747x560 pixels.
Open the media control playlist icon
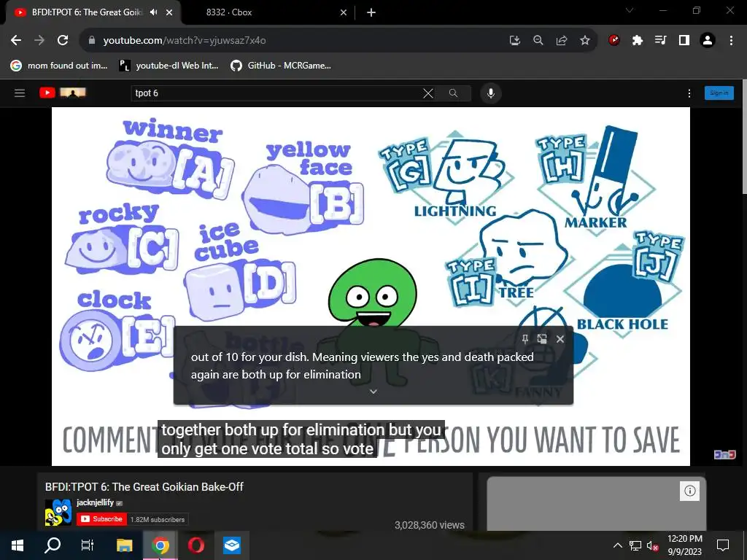[x=660, y=41]
